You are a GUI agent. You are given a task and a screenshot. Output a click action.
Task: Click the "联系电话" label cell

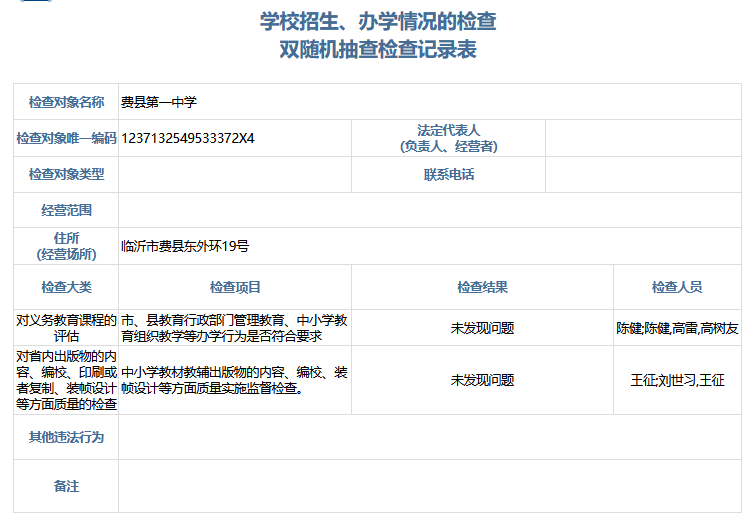pos(448,174)
